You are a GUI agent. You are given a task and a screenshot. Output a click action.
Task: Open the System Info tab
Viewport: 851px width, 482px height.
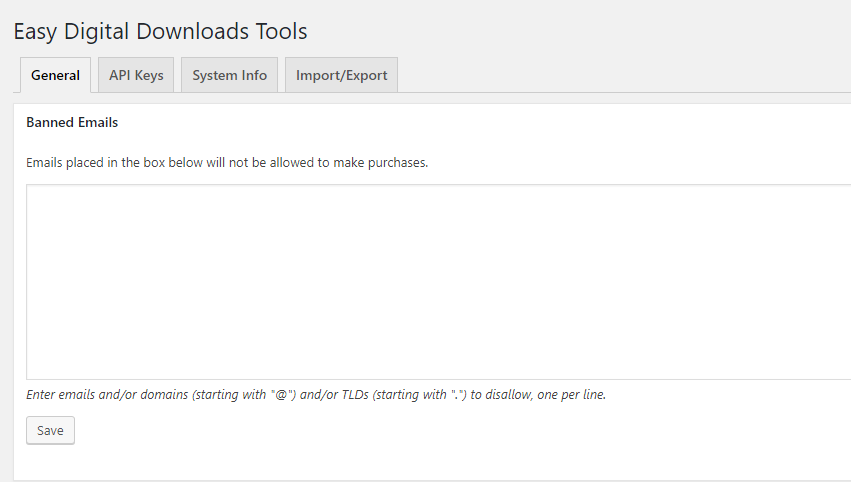click(x=230, y=75)
